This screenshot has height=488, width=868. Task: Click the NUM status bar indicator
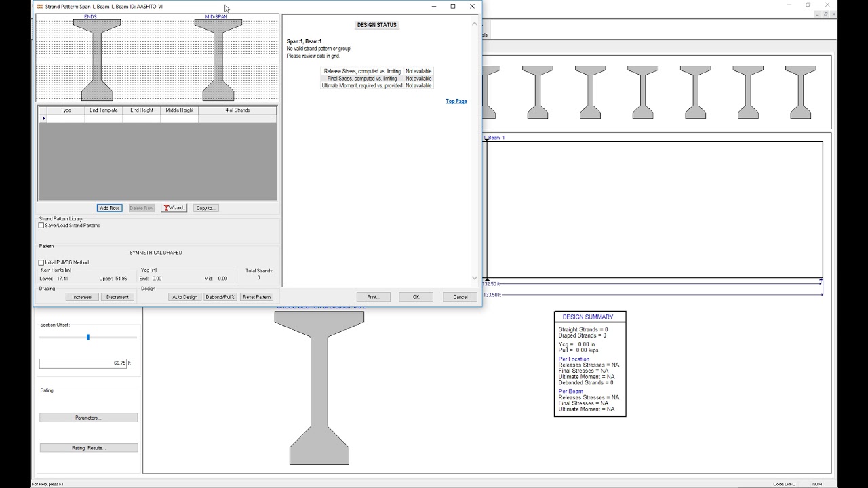[817, 484]
